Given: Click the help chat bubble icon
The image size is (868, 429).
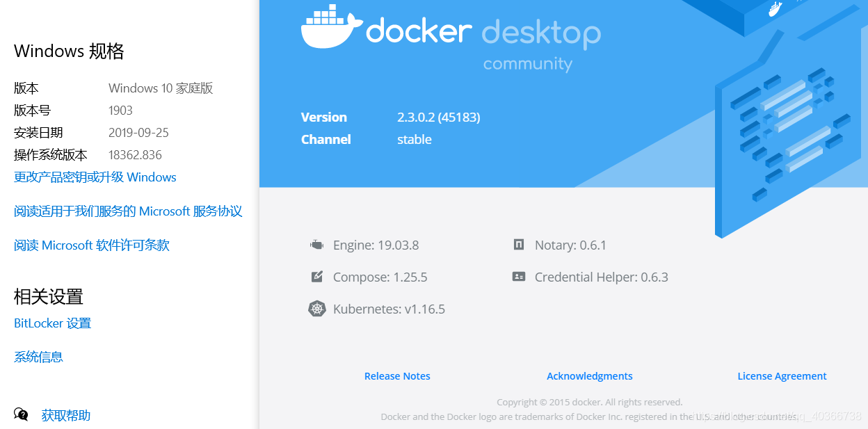Looking at the screenshot, I should coord(22,415).
